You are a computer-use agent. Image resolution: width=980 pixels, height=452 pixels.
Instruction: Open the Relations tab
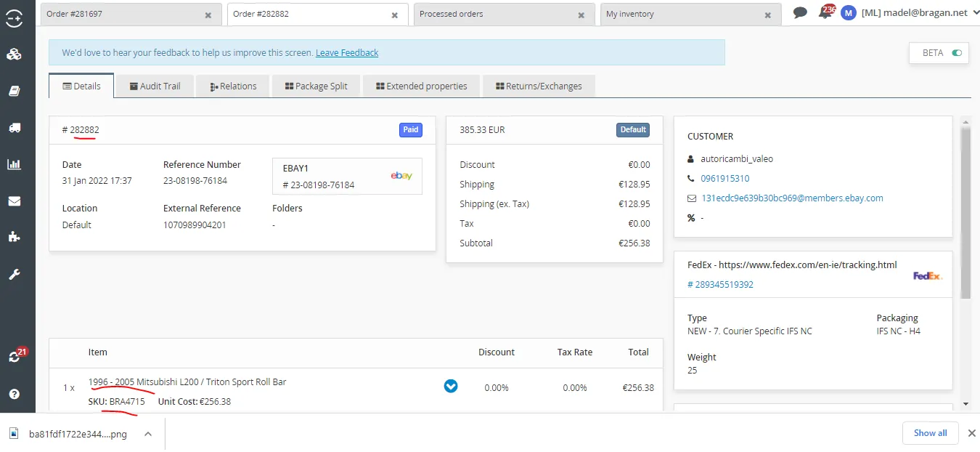[233, 86]
